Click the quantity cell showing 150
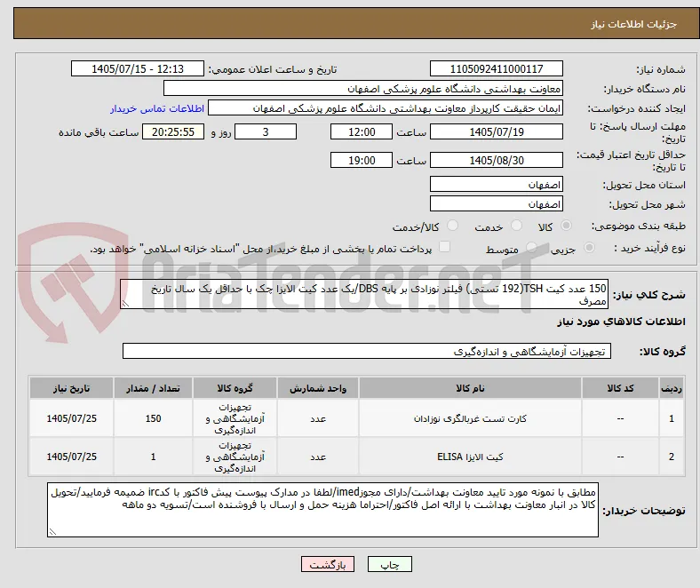The image size is (700, 588). tap(153, 418)
